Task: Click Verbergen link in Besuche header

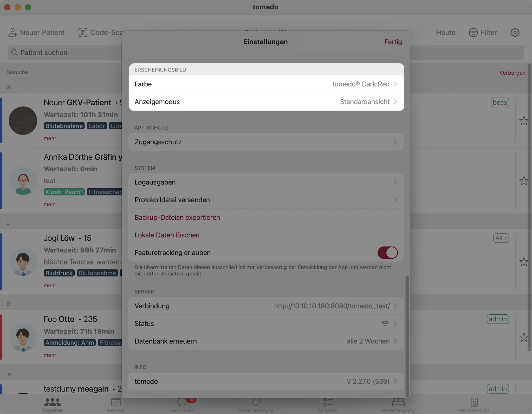Action: (x=512, y=73)
